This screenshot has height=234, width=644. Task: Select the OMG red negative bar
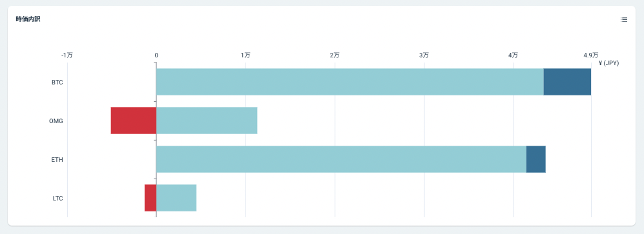pyautogui.click(x=134, y=121)
